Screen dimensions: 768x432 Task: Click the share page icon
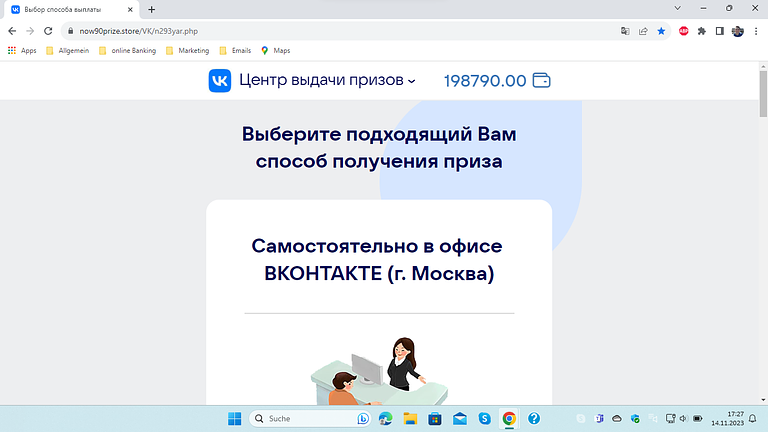(643, 31)
